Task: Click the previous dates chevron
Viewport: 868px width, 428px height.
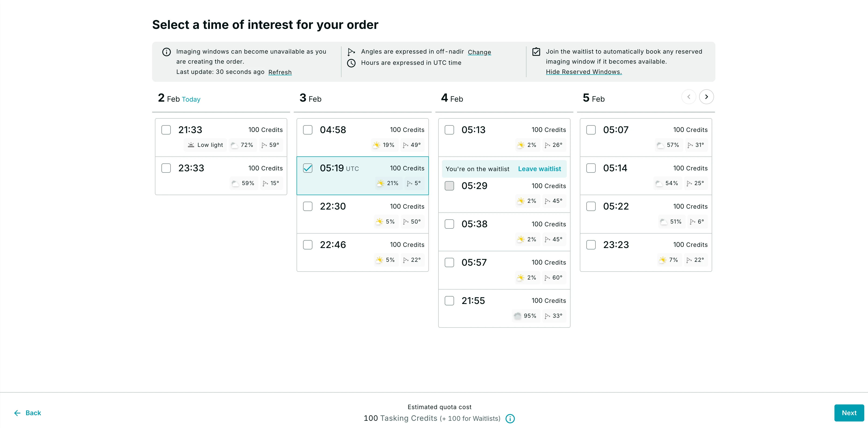Action: [x=689, y=97]
